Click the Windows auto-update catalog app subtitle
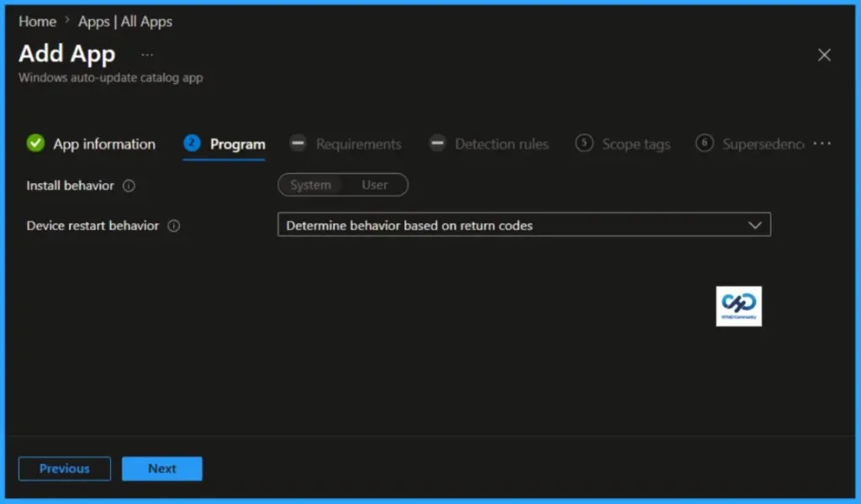 coord(110,77)
